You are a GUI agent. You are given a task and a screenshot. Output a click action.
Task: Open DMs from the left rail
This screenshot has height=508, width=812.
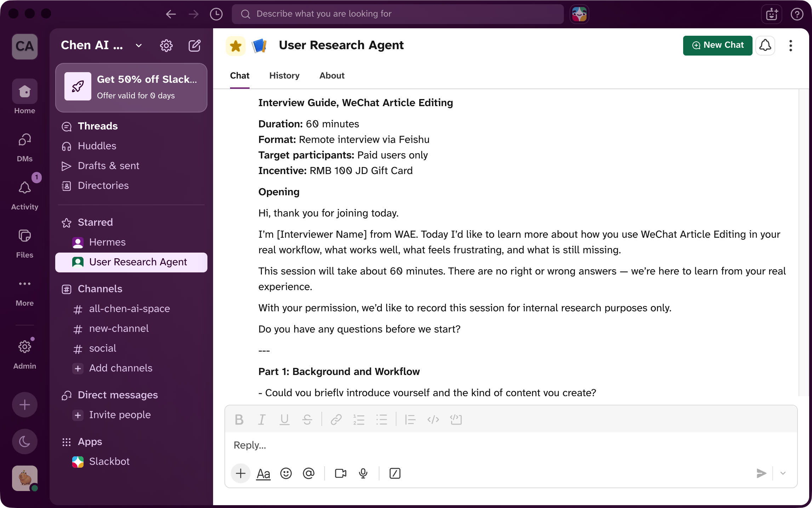(25, 148)
